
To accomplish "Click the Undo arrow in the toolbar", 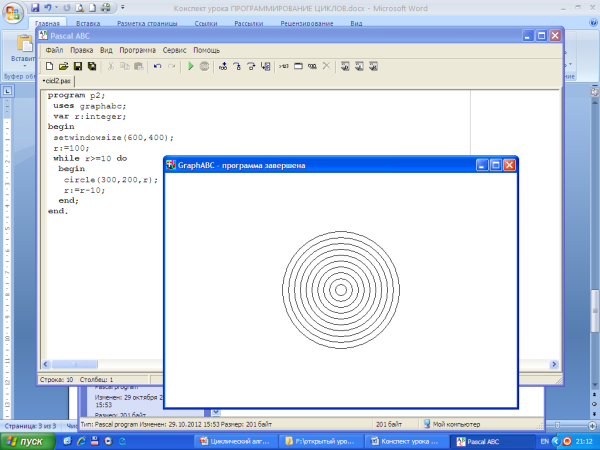I will point(157,67).
